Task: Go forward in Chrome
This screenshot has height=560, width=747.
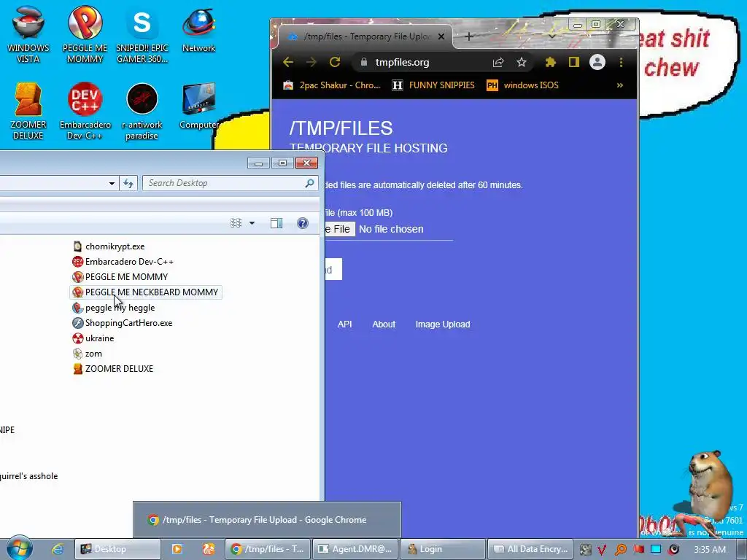Action: pos(311,63)
